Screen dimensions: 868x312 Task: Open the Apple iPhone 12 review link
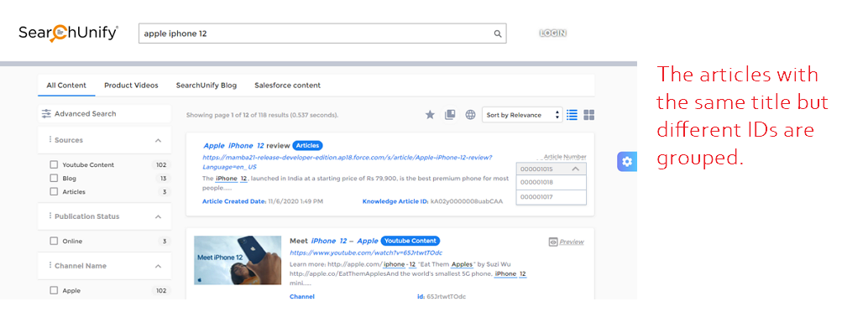click(x=246, y=145)
